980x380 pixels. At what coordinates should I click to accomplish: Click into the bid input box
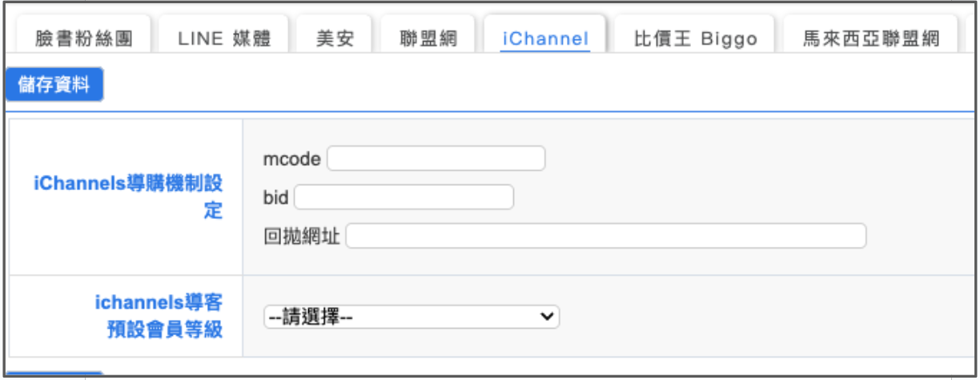[404, 197]
